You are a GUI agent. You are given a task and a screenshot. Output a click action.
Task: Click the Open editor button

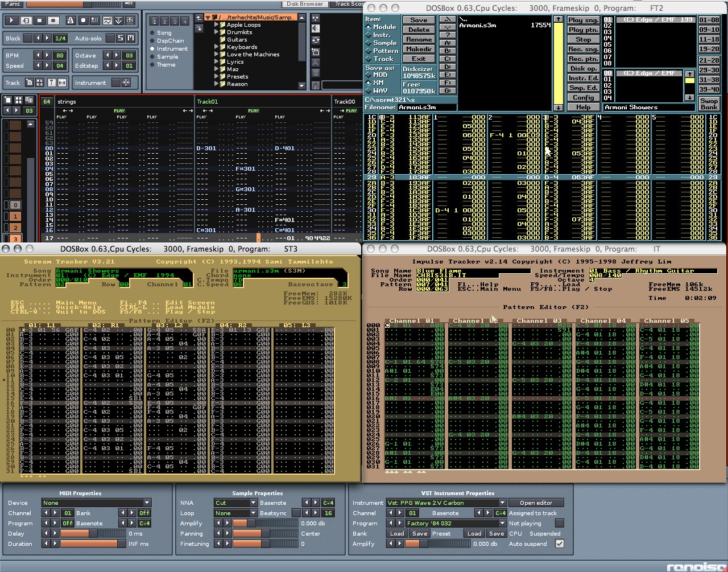[x=536, y=503]
